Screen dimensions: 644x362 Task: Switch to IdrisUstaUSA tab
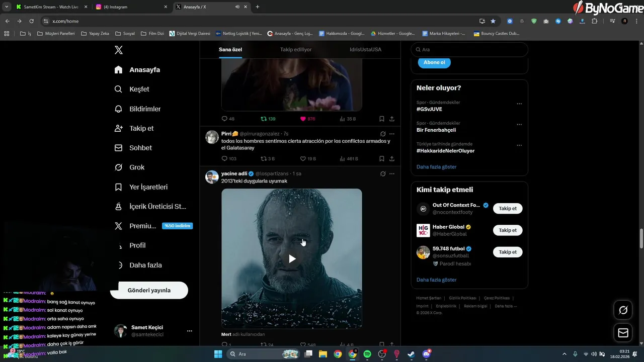point(365,49)
